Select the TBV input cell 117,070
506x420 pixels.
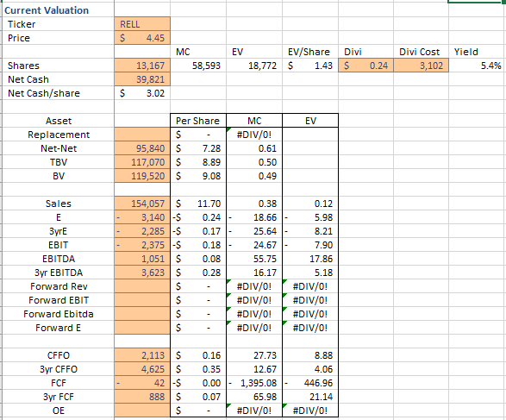[142, 162]
